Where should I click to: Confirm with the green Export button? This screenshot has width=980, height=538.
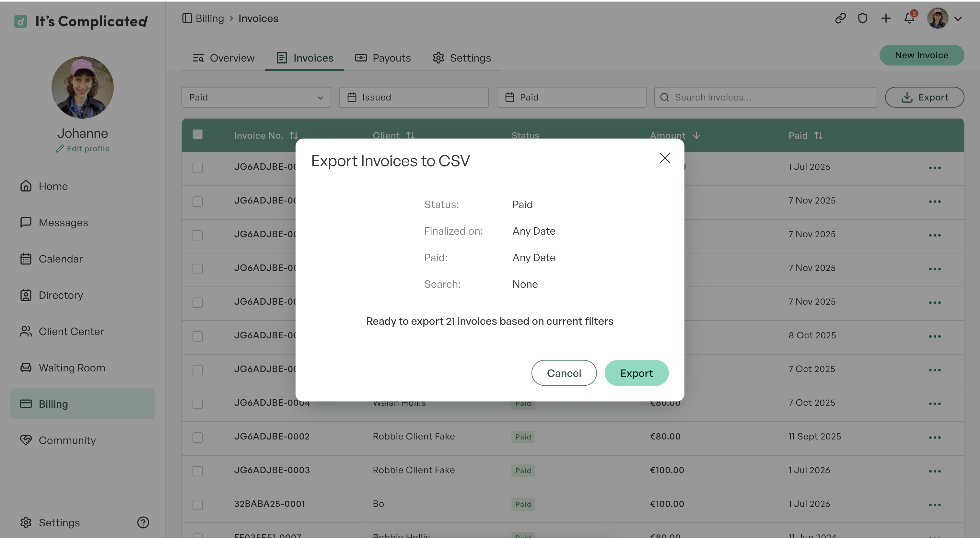tap(636, 373)
